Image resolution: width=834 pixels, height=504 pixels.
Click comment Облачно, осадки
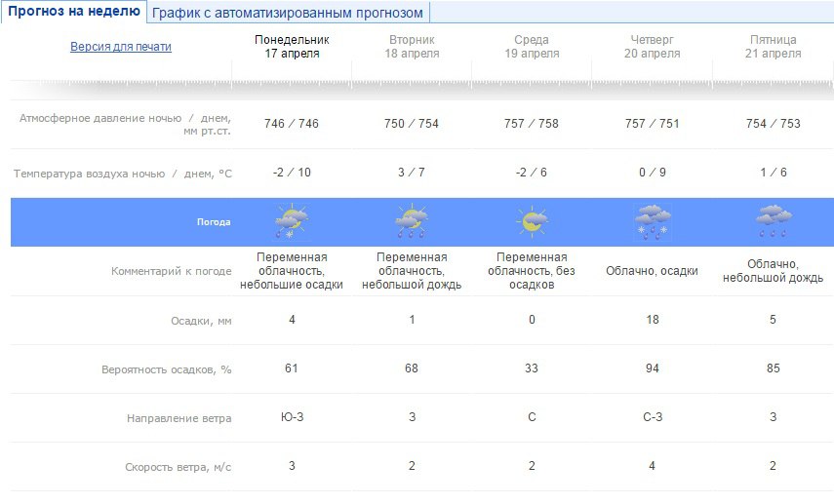click(x=653, y=271)
